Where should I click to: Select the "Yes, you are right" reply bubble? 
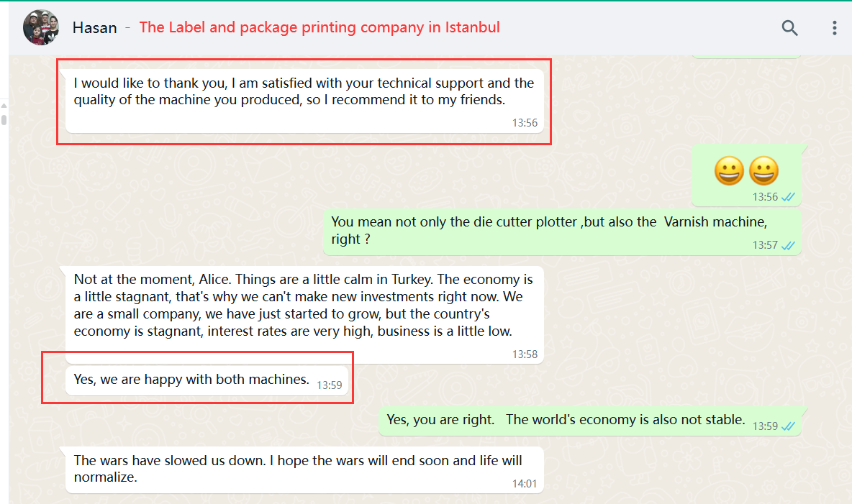coord(565,420)
